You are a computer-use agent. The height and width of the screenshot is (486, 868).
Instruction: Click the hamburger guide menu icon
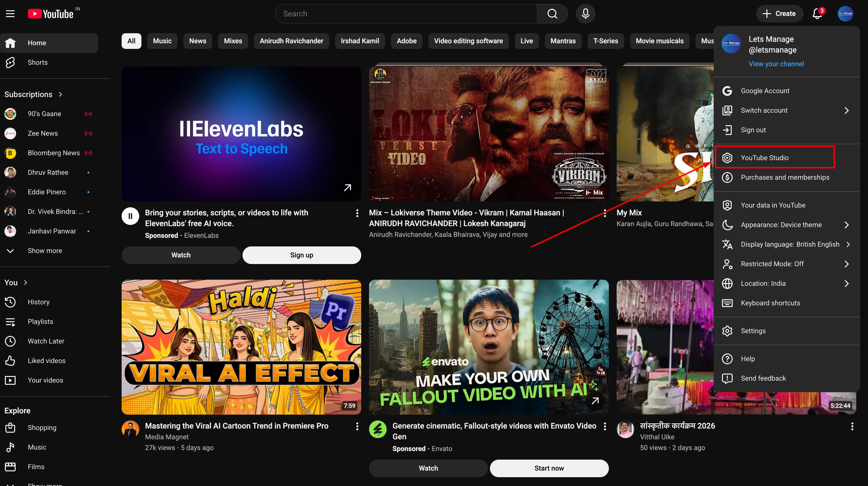10,14
